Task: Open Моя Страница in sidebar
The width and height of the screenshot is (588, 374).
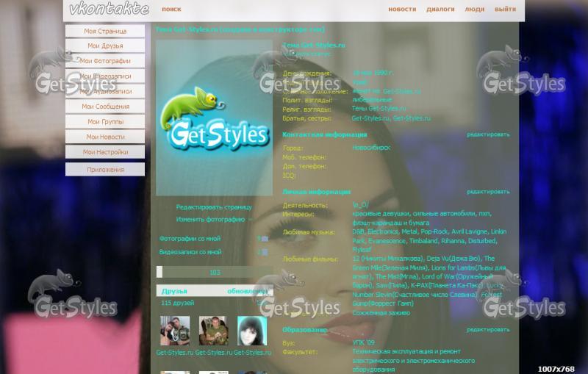Action: point(105,31)
